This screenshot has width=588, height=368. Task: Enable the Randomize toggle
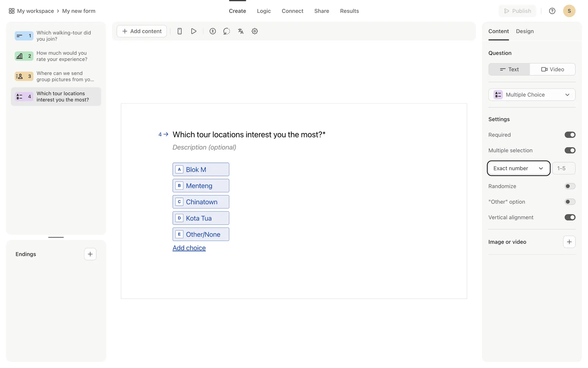[570, 186]
